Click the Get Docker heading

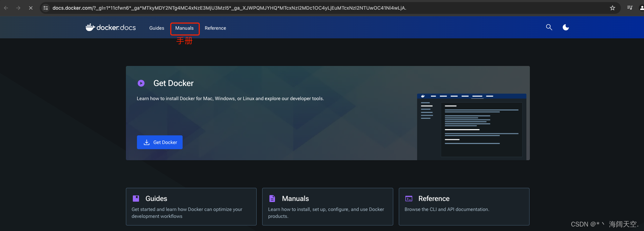click(174, 83)
